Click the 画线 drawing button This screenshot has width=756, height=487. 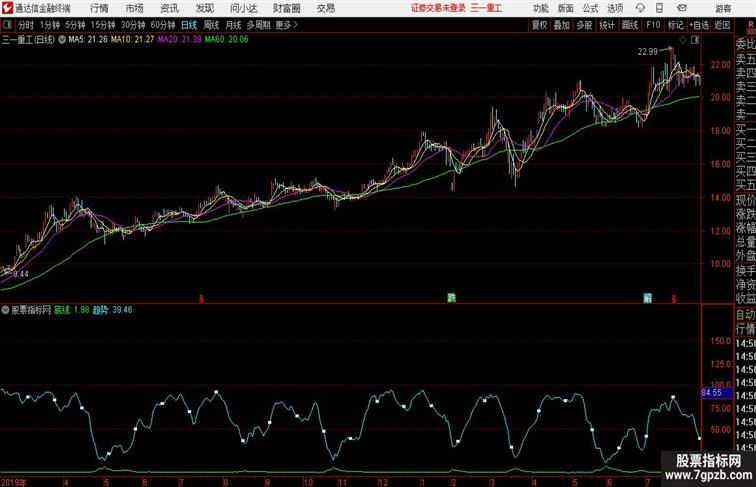point(630,25)
